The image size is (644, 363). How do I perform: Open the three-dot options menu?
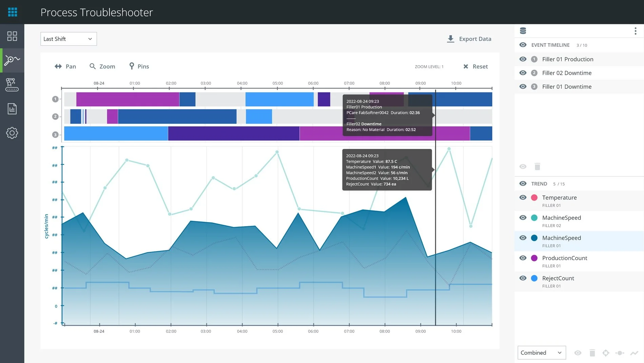click(636, 31)
